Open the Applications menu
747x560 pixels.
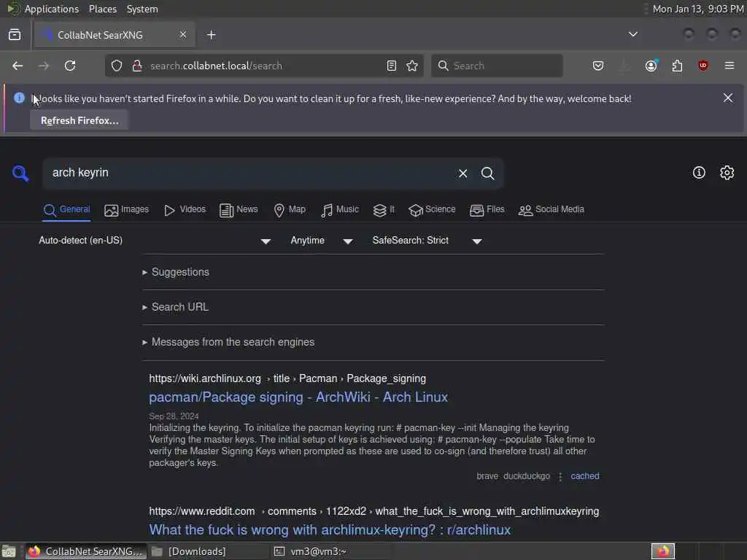52,9
